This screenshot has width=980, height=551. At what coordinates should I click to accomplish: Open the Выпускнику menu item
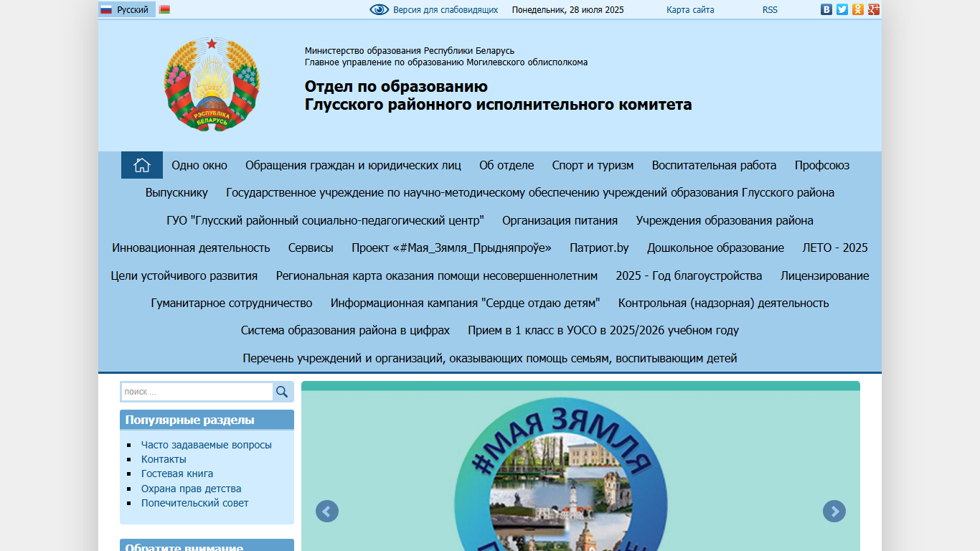[x=176, y=193]
